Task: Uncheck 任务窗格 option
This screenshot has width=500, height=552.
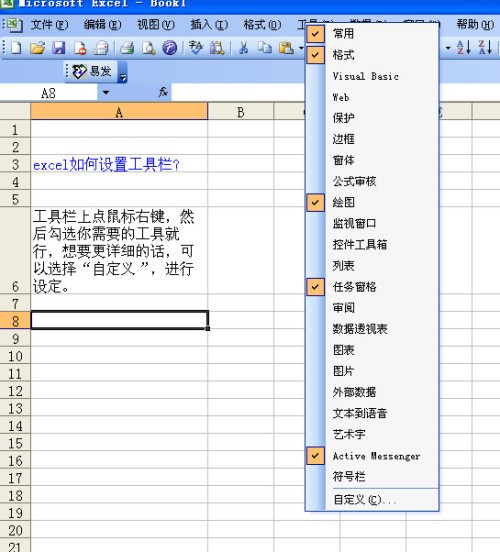Action: point(372,287)
